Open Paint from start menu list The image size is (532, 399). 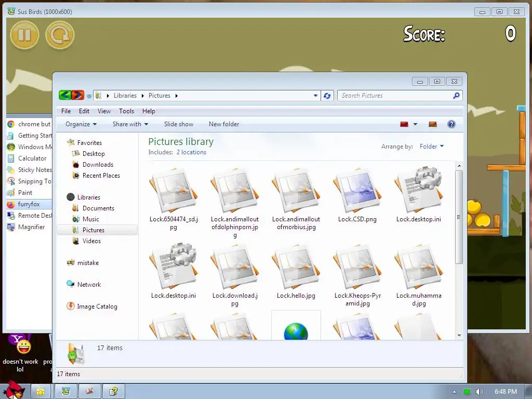click(30, 192)
